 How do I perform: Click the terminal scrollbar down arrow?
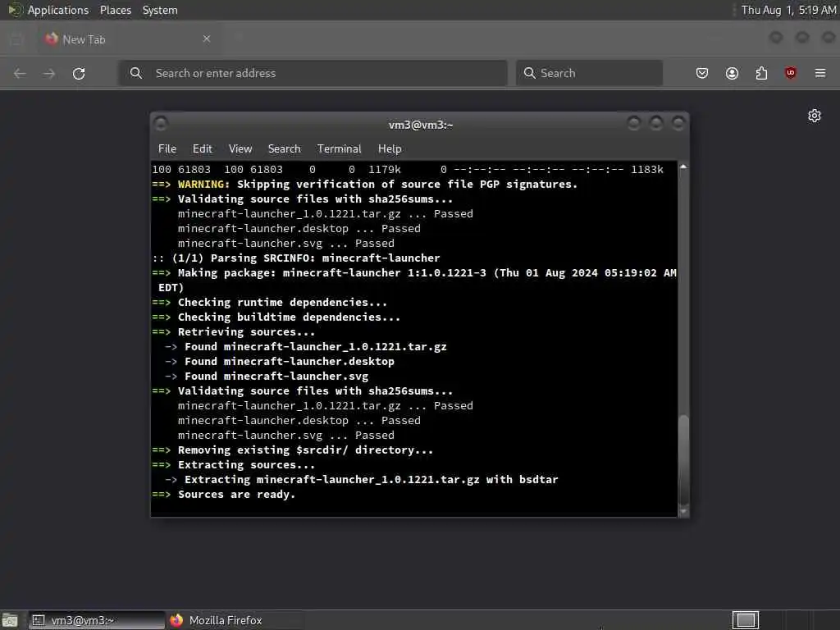[x=683, y=512]
